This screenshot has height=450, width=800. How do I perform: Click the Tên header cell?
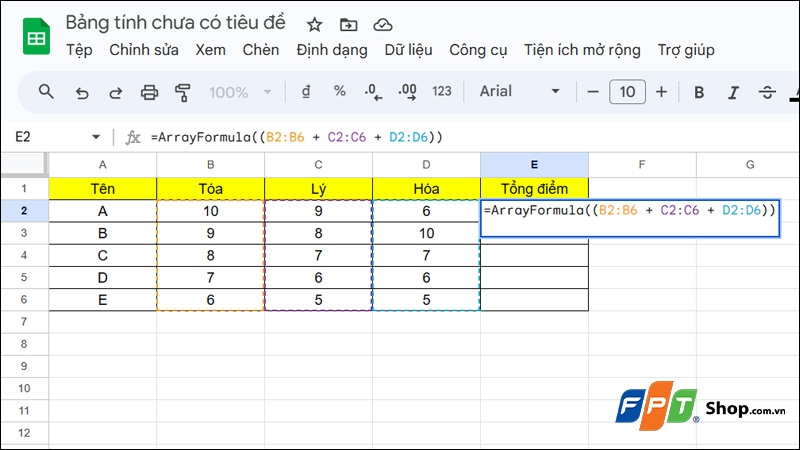[x=103, y=189]
